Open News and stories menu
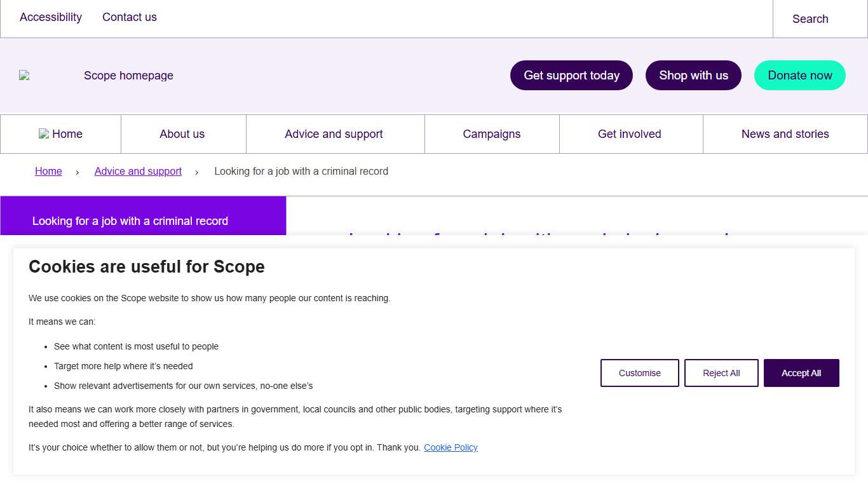 click(785, 134)
